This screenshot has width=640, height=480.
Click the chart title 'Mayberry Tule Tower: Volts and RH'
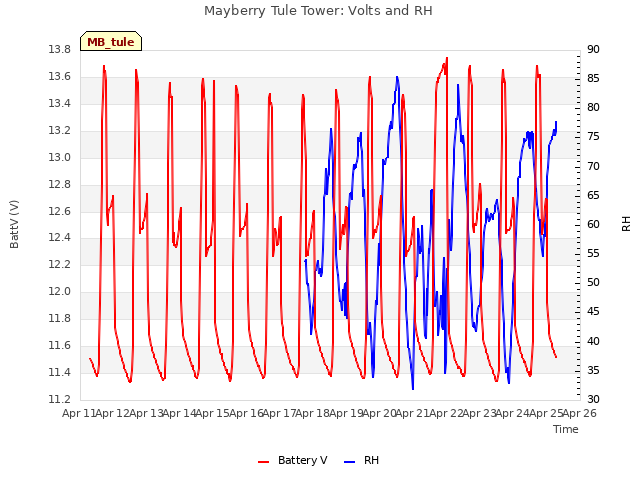(x=318, y=11)
